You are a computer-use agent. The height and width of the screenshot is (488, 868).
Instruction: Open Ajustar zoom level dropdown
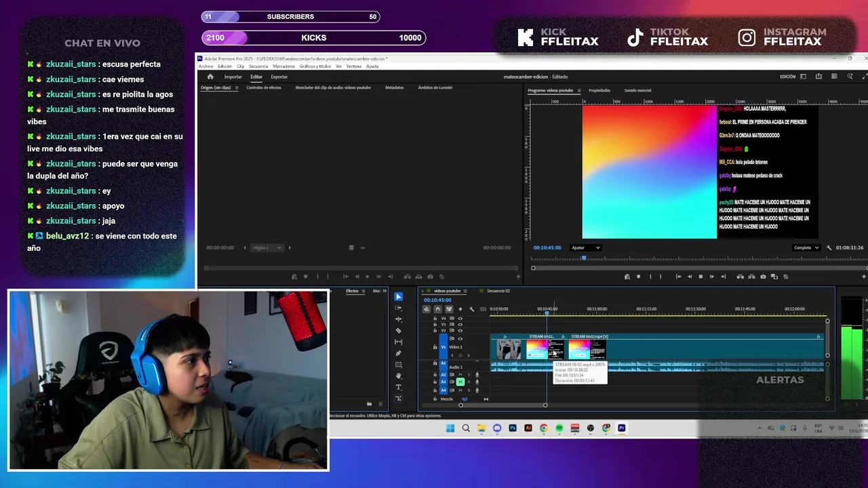coord(586,247)
